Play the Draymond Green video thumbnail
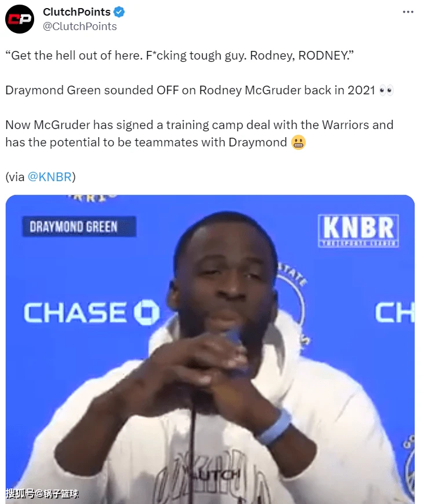The image size is (425, 504). 210,350
